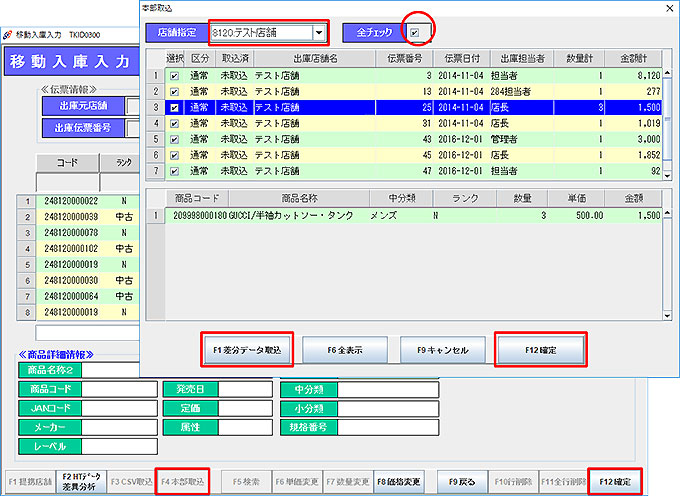Toggle selection checkbox for slip number 31
This screenshot has width=680, height=496.
click(x=174, y=124)
